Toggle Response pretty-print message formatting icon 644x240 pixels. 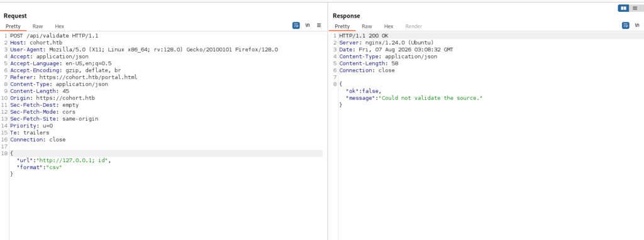(x=626, y=25)
